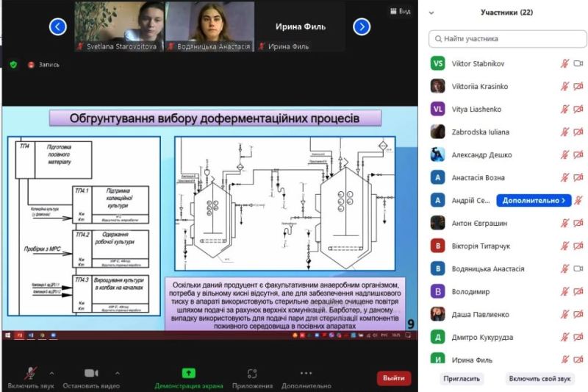Click the red Запись recording indicator

pos(43,65)
